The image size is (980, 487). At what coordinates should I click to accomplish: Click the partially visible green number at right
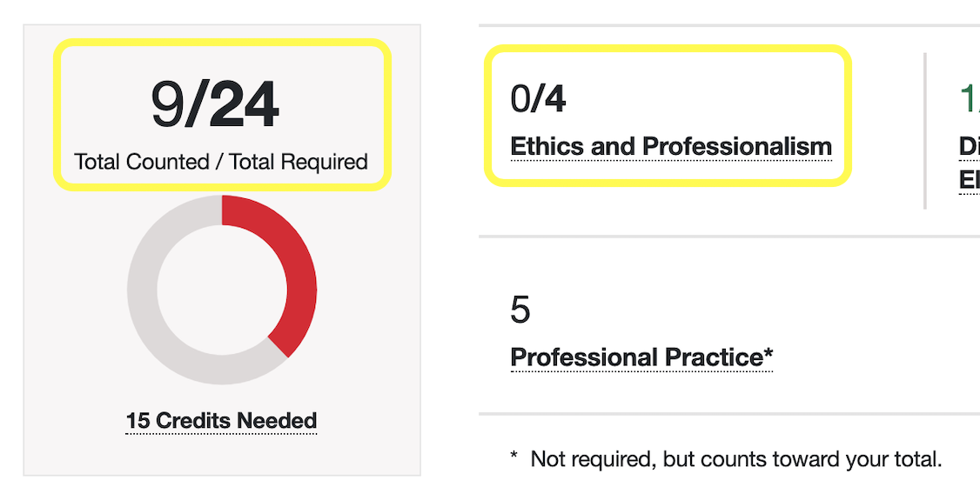tap(969, 99)
